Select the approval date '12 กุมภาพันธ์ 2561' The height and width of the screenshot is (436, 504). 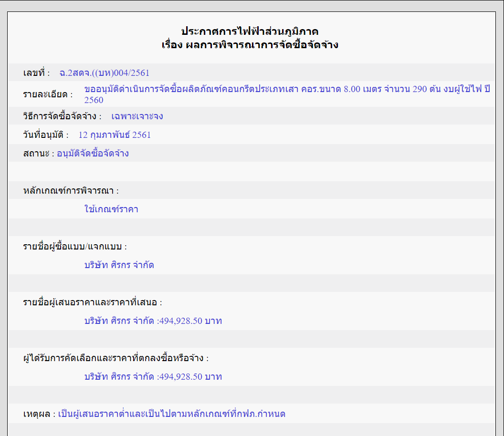(x=115, y=135)
